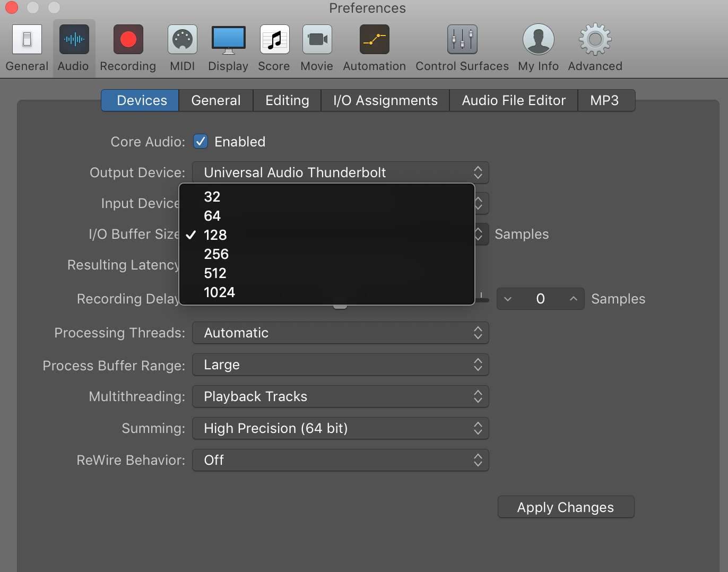The height and width of the screenshot is (572, 728).
Task: Expand the Output Device dropdown
Action: pyautogui.click(x=340, y=173)
